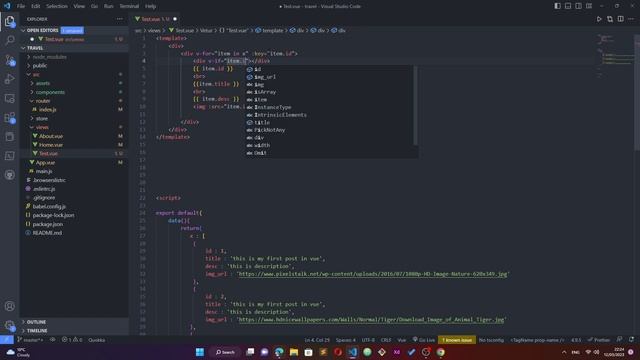The width and height of the screenshot is (640, 360).
Task: Click the CRLF end of line setting
Action: (x=386, y=340)
